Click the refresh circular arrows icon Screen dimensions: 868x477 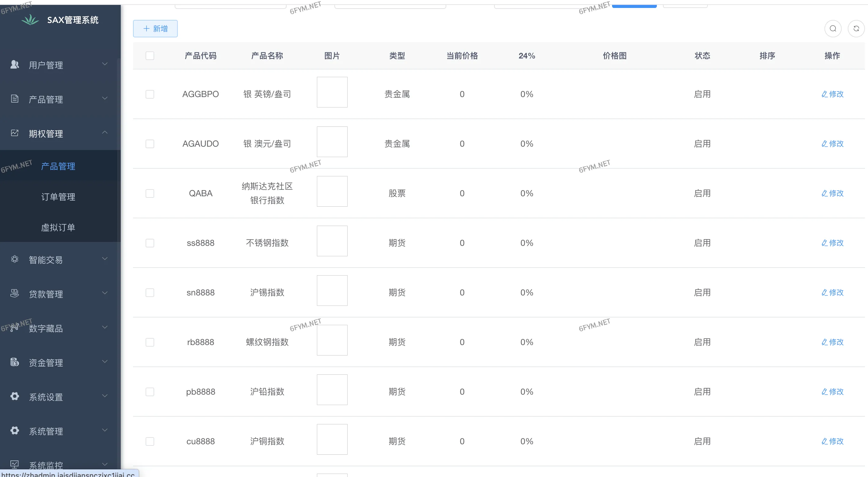pyautogui.click(x=856, y=28)
